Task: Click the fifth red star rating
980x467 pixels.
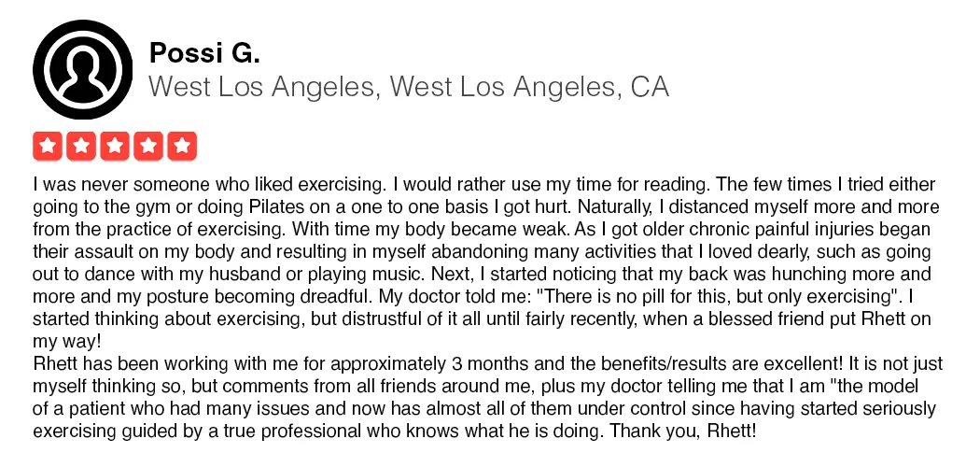Action: (183, 147)
